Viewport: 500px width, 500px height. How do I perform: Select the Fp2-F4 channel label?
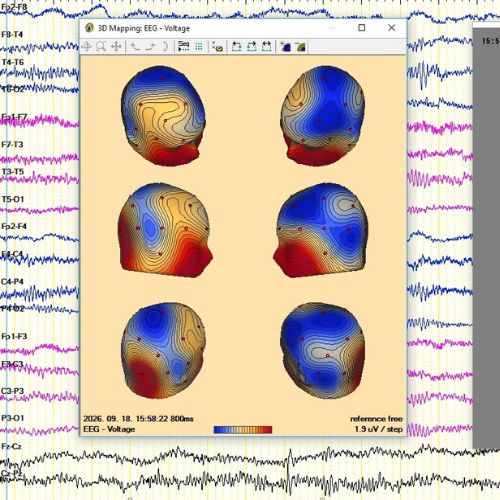click(x=14, y=226)
